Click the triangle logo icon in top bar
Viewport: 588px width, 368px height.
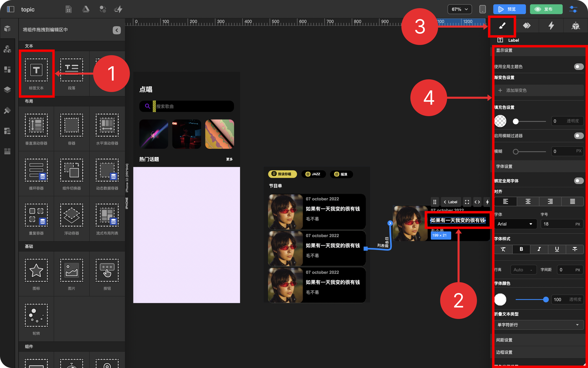(x=86, y=9)
